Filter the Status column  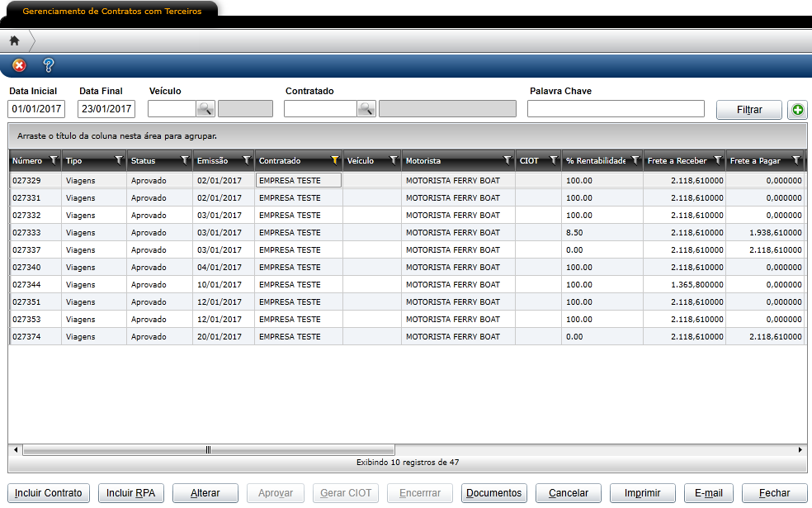pyautogui.click(x=184, y=161)
